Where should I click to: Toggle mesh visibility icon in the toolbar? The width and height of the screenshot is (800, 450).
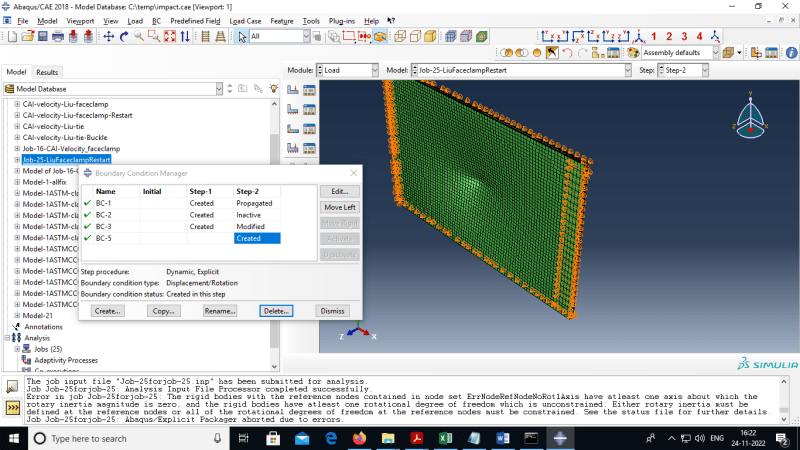pyautogui.click(x=451, y=36)
